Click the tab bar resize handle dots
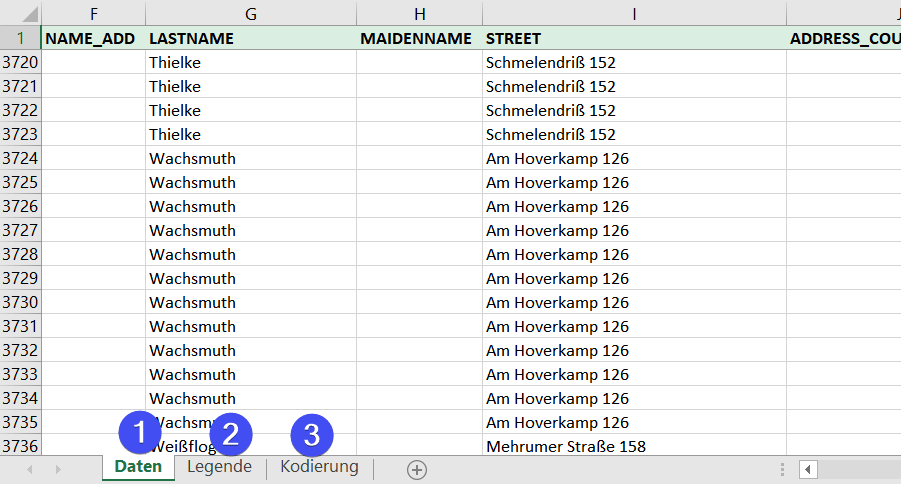This screenshot has height=484, width=901. point(782,469)
